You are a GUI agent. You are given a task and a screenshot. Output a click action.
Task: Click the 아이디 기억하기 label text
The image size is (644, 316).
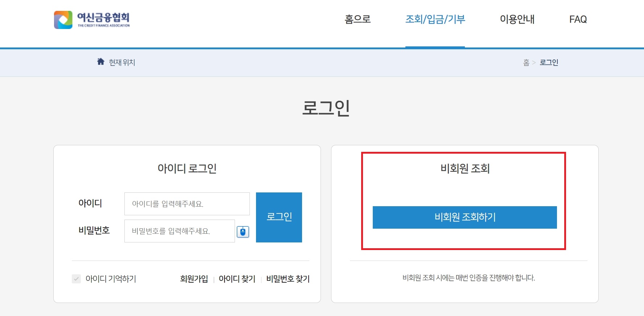[111, 279]
